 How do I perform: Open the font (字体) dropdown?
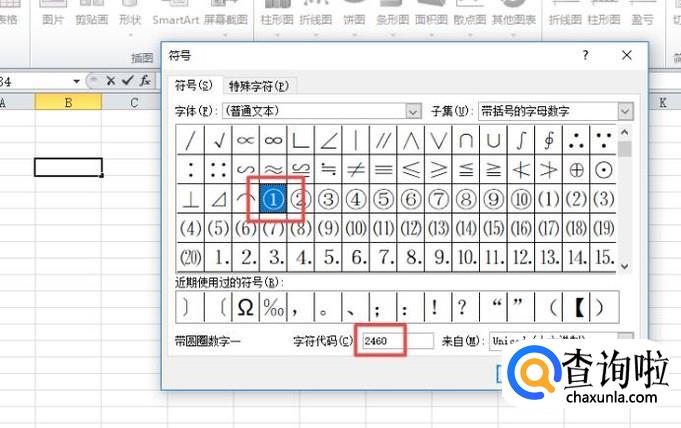pos(413,112)
